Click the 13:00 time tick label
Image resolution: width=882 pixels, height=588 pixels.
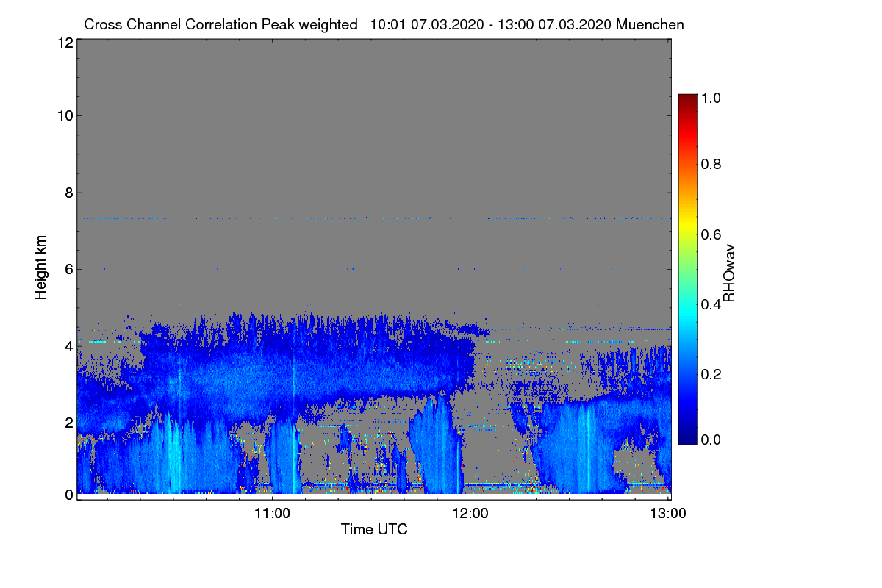tap(668, 514)
